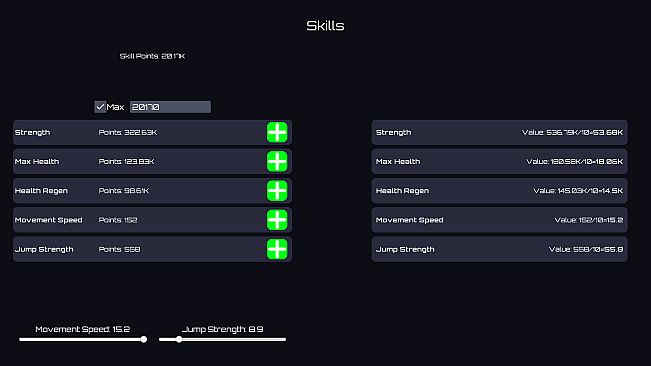Select the Health Regen points row
The width and height of the screenshot is (651, 366).
pos(152,190)
